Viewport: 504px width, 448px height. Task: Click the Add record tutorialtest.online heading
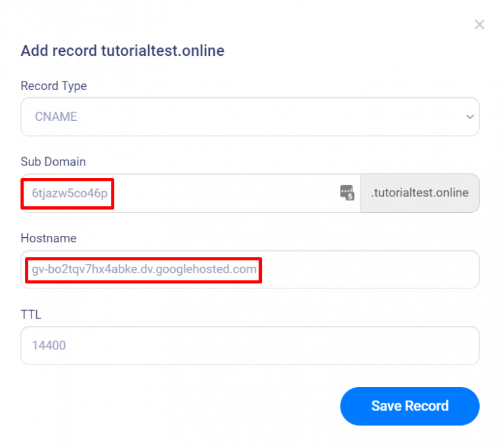pos(123,51)
